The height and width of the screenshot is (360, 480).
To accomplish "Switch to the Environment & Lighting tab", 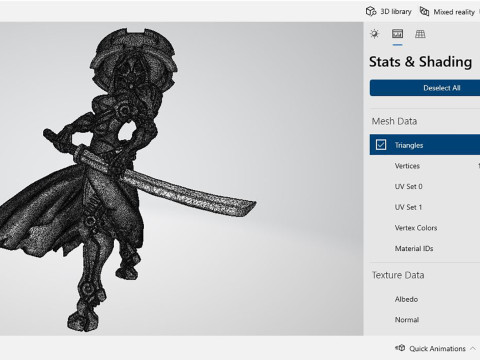I will [x=374, y=34].
